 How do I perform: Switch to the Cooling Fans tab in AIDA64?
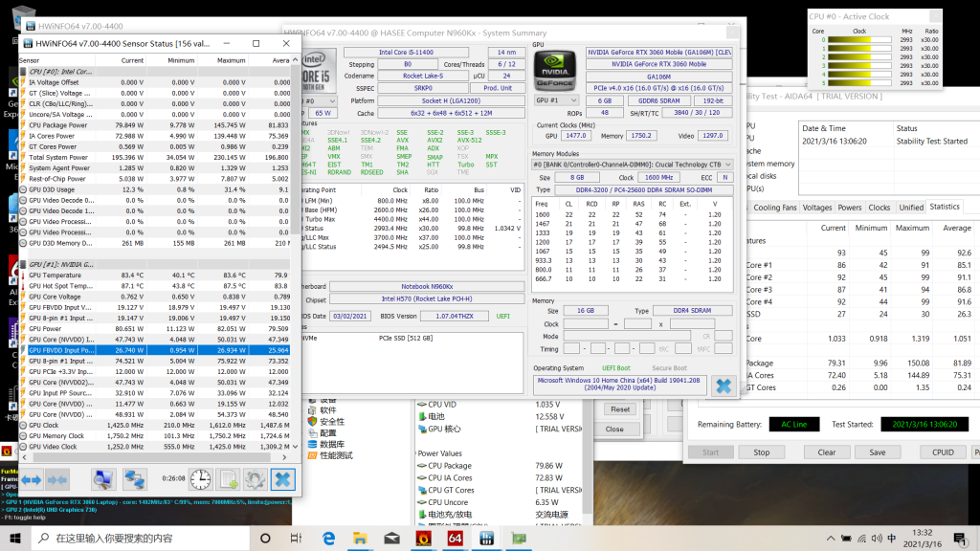[x=774, y=208]
